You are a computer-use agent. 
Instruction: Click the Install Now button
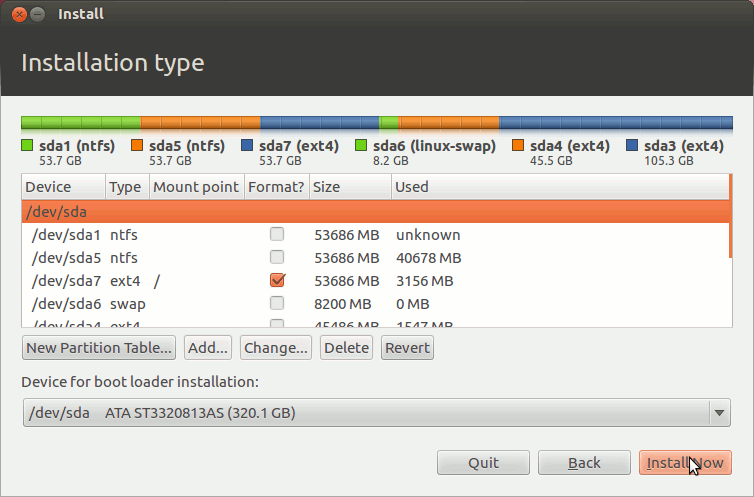(x=685, y=463)
